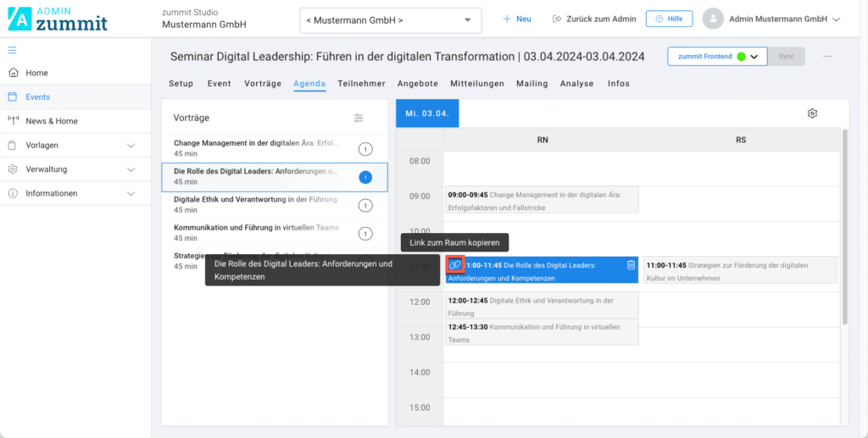The width and height of the screenshot is (868, 438).
Task: Click the Hilfe button
Action: tap(669, 19)
